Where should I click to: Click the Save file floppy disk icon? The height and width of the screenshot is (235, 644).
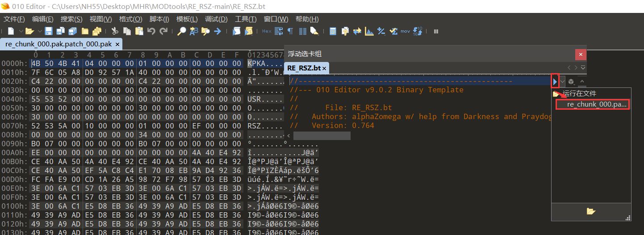point(49,31)
